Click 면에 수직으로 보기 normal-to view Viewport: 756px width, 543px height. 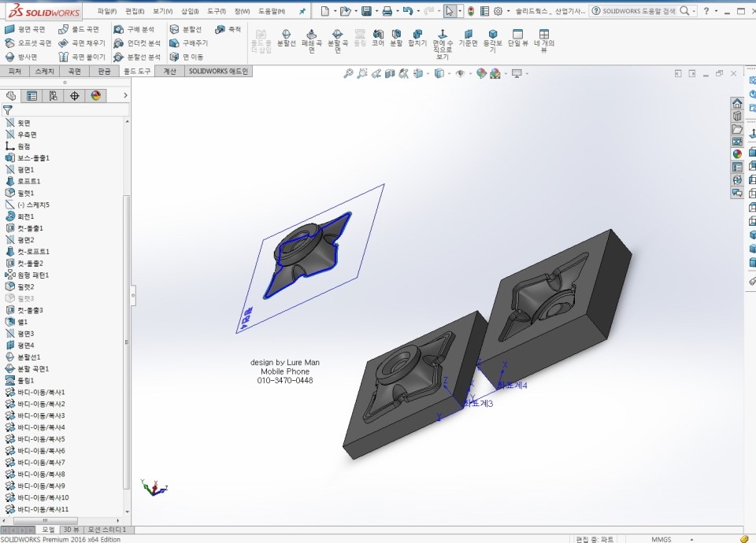[x=442, y=44]
